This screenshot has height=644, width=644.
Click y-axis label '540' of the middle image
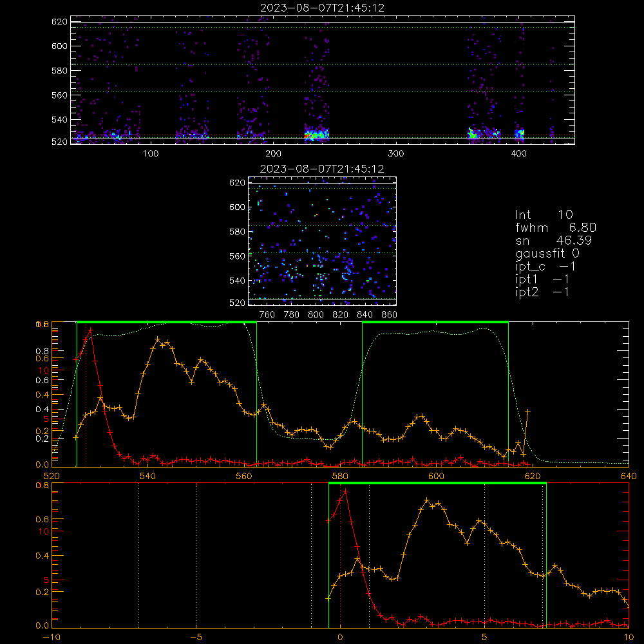pyautogui.click(x=238, y=281)
